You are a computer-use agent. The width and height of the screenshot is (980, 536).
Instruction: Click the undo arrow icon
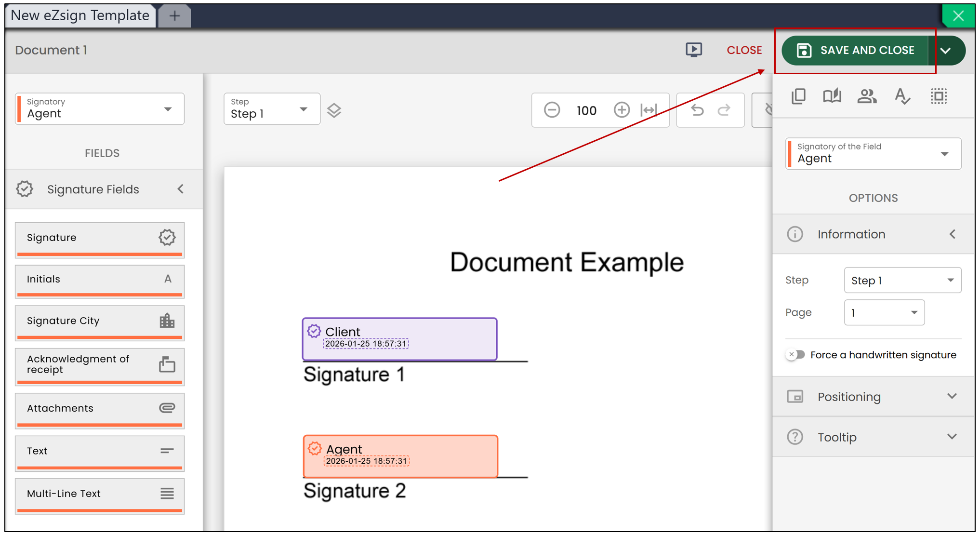coord(697,110)
